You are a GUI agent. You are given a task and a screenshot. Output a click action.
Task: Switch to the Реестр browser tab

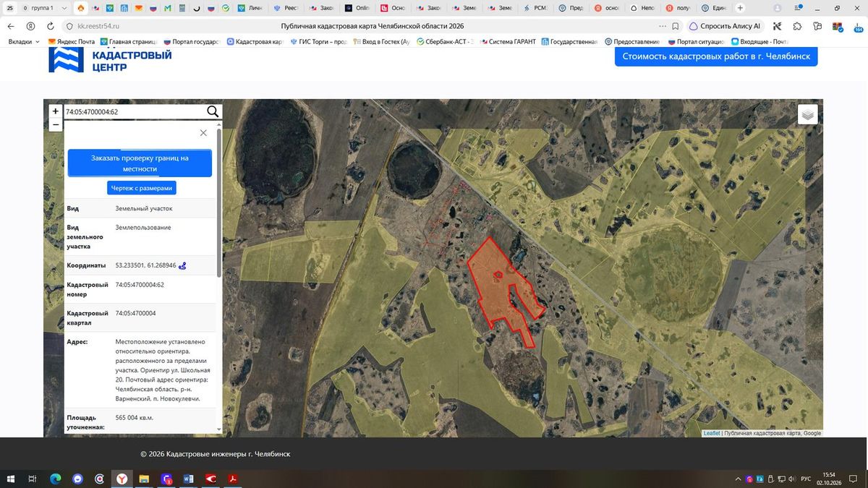[x=286, y=8]
